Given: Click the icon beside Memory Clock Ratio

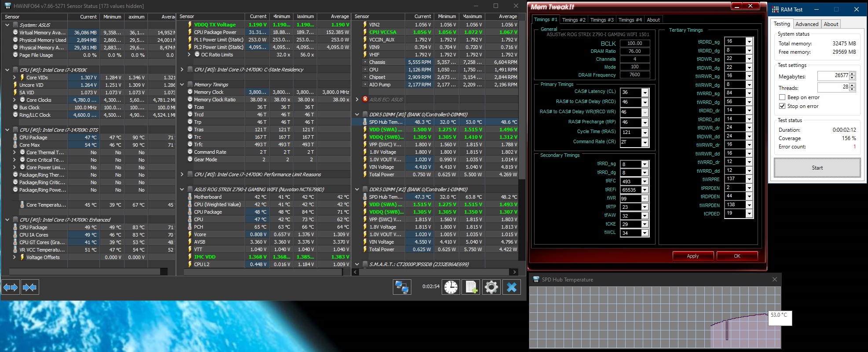Looking at the screenshot, I should 190,100.
